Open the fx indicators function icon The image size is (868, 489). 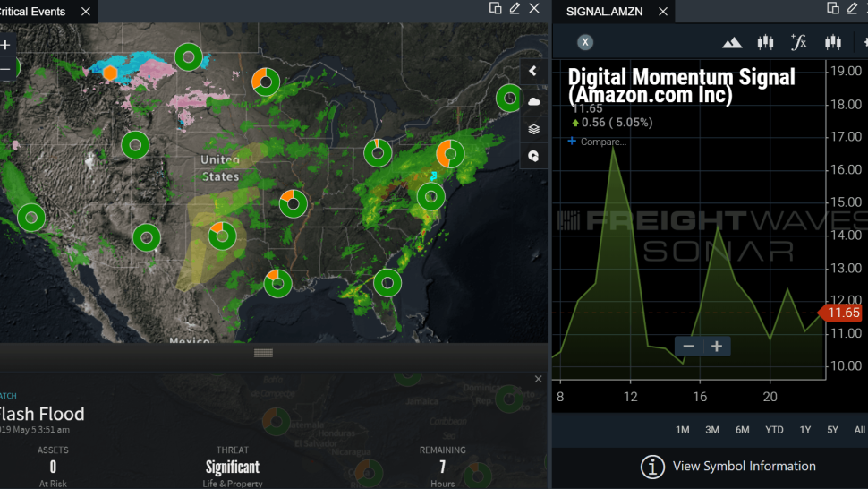pos(799,42)
